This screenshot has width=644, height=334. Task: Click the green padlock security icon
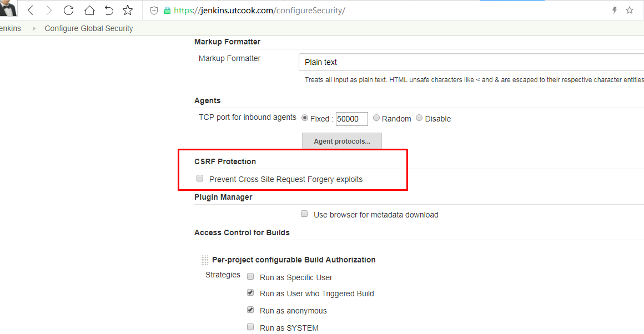167,11
